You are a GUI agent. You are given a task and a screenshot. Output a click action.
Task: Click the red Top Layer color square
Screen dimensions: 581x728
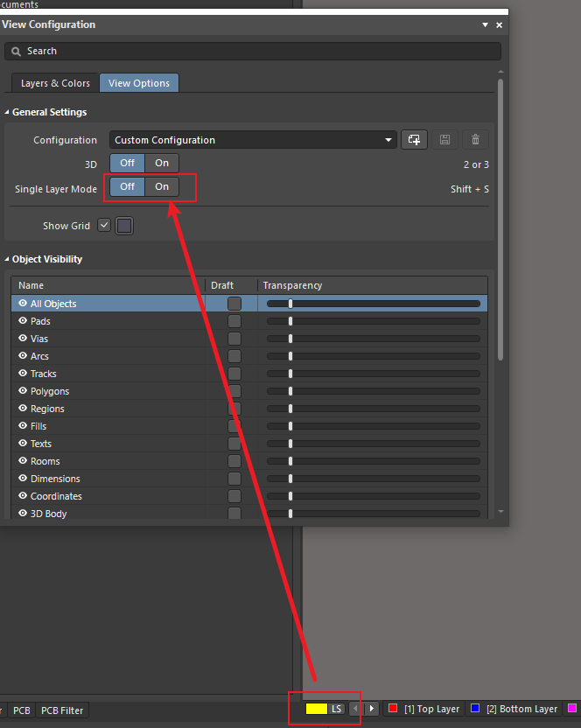point(393,708)
